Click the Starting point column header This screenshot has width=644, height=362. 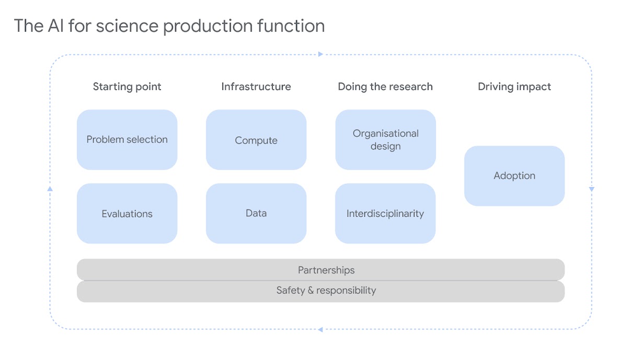tap(127, 86)
